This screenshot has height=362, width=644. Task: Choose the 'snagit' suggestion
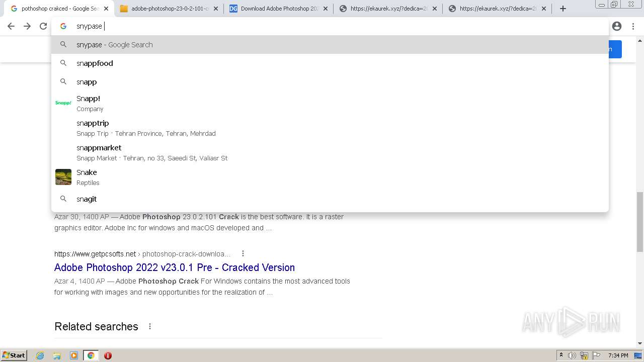click(330, 199)
